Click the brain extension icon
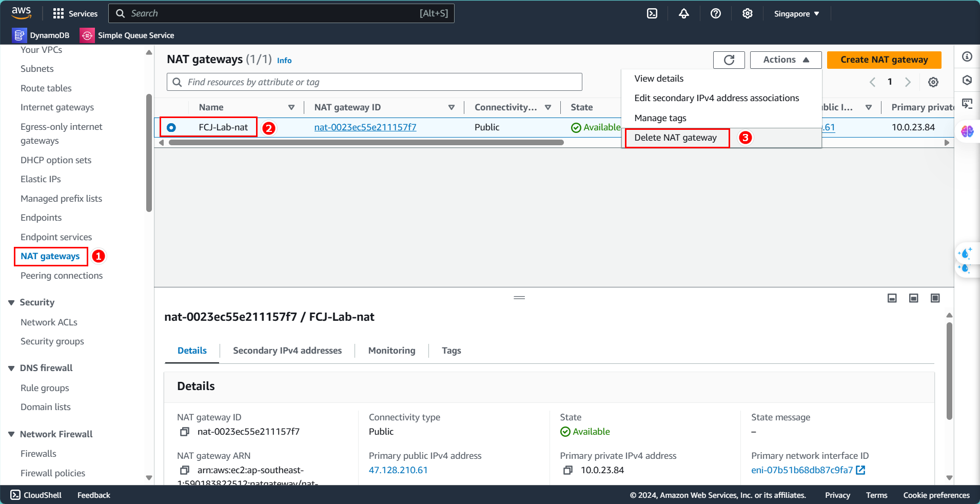Screen dimensions: 980x504 click(967, 131)
